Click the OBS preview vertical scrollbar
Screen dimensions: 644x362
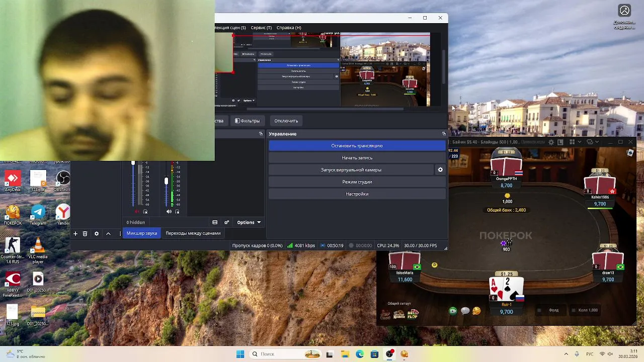(x=444, y=67)
